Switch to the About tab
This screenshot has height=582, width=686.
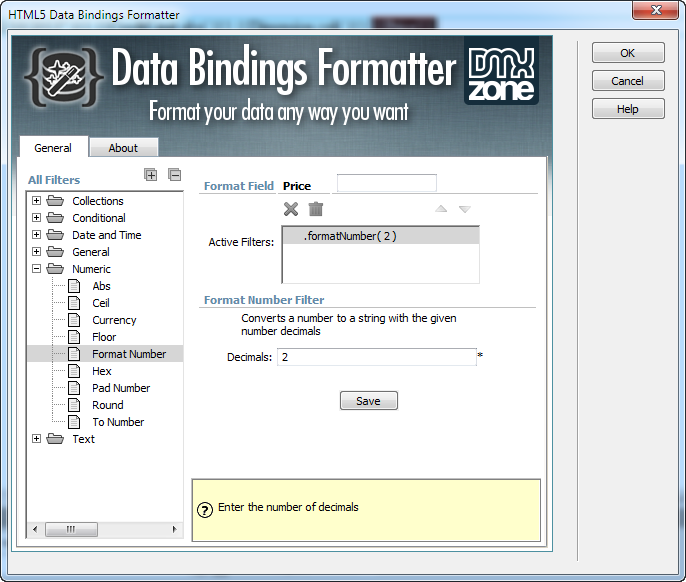[x=123, y=148]
